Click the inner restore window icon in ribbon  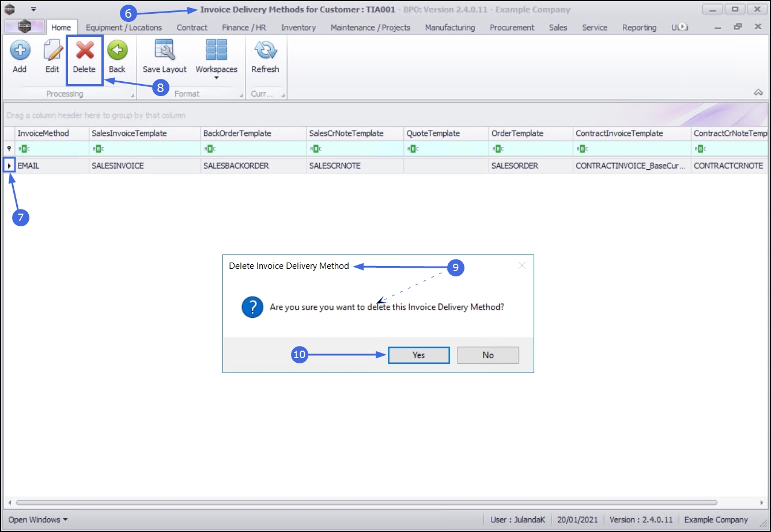tap(738, 26)
